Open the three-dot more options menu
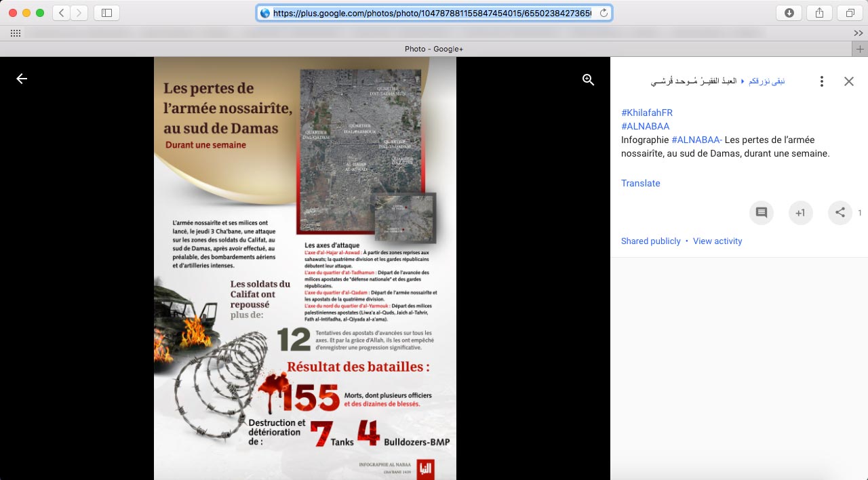The image size is (868, 480). pyautogui.click(x=821, y=81)
